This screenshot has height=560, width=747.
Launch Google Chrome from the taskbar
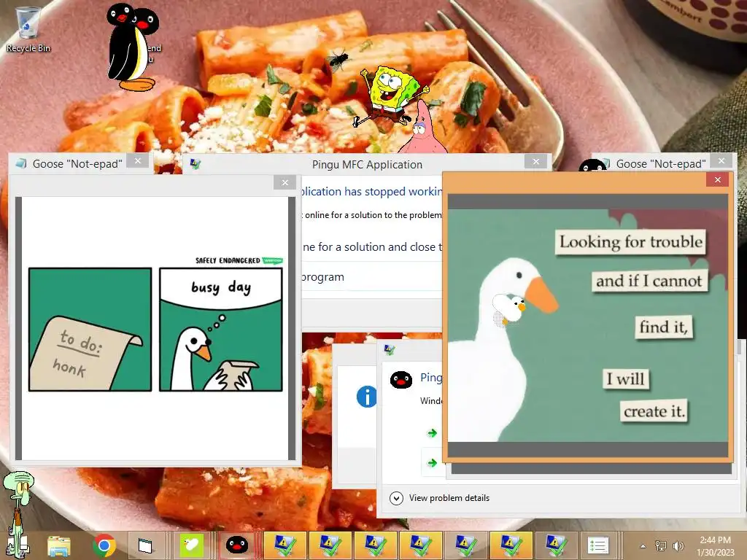(x=104, y=545)
